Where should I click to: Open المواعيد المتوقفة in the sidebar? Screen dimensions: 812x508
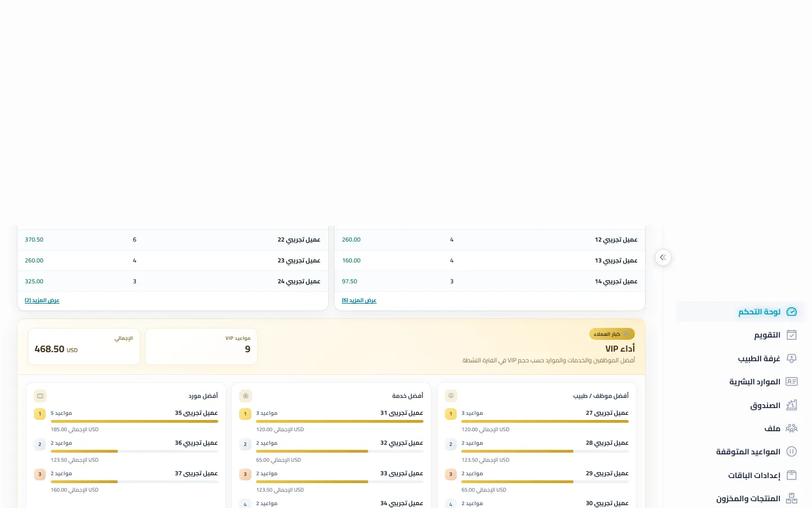(x=741, y=452)
